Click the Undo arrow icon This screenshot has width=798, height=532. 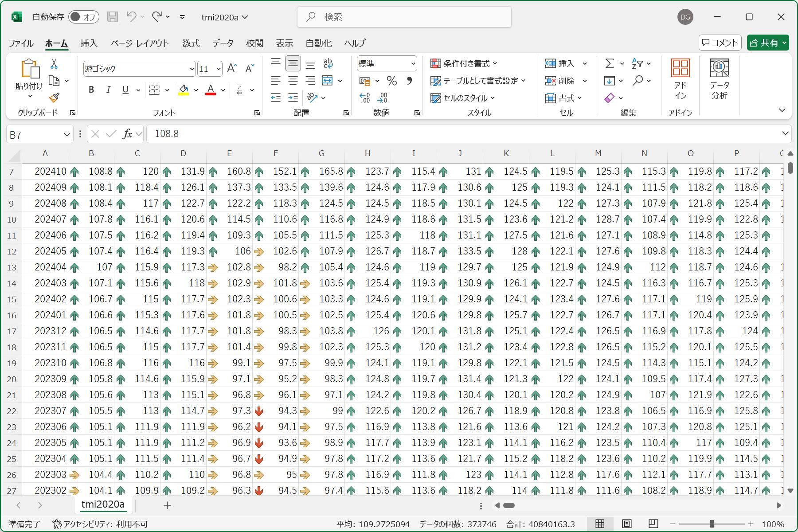pos(131,17)
